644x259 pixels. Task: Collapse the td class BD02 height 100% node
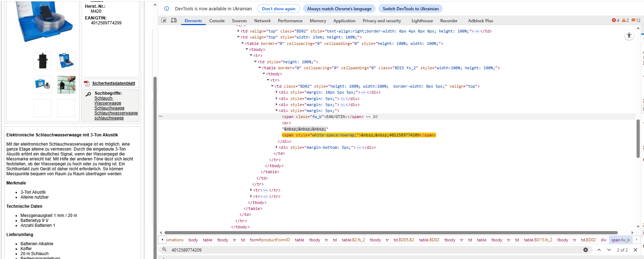click(x=272, y=86)
